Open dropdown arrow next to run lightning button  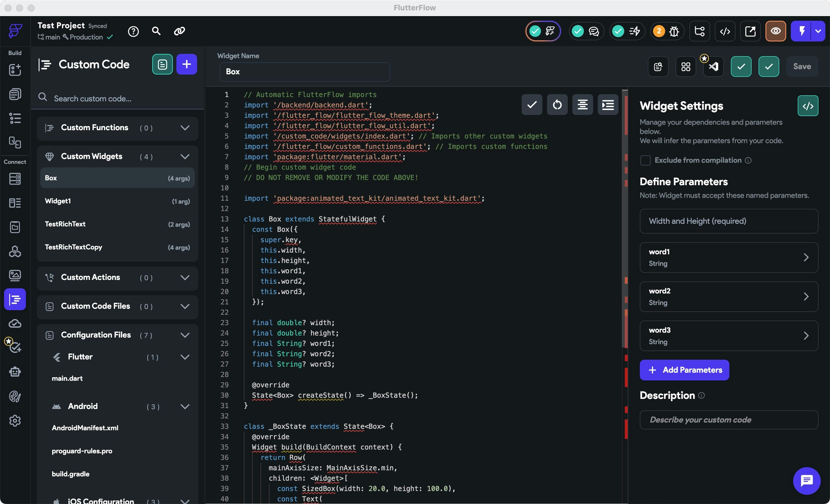tap(818, 31)
